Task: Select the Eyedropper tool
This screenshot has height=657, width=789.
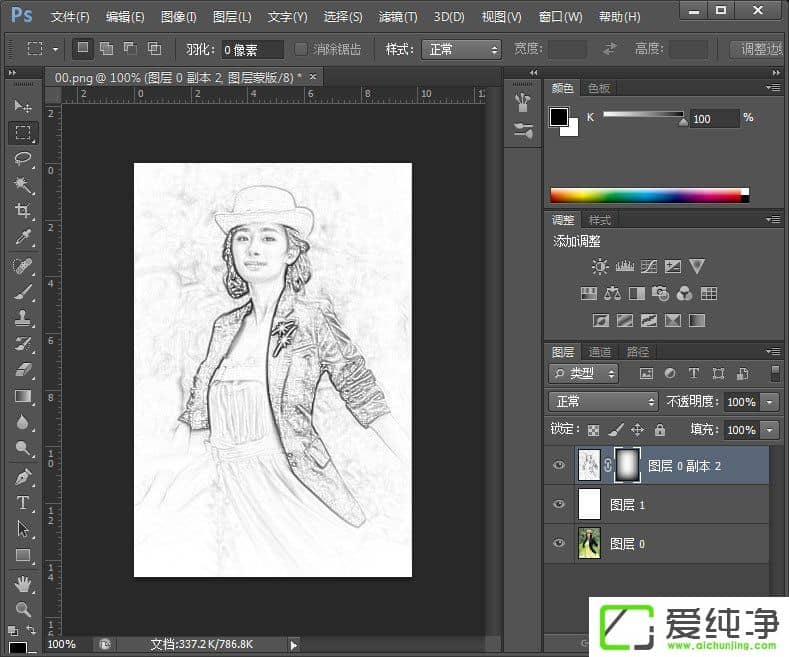Action: [23, 237]
